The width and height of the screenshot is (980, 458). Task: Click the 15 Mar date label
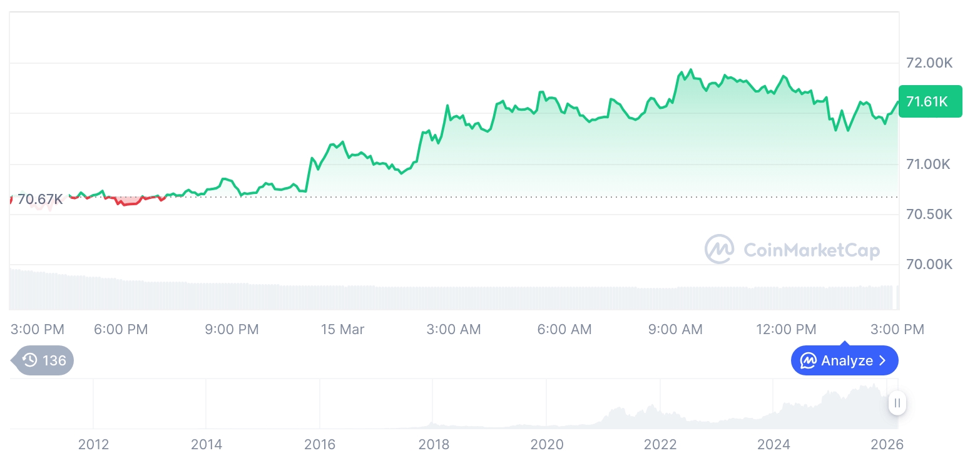click(x=342, y=329)
